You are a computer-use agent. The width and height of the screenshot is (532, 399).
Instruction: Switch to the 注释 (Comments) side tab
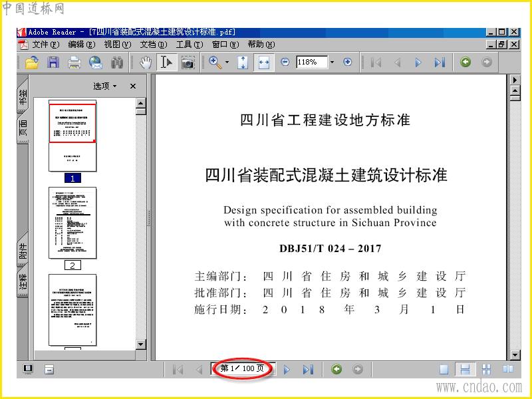point(23,281)
